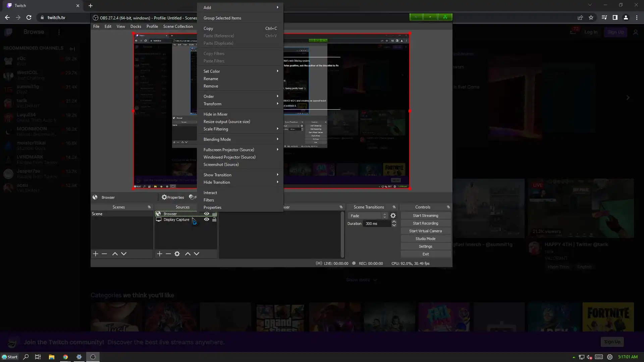This screenshot has height=362, width=644.
Task: Click the Start Recording button
Action: tap(425, 223)
